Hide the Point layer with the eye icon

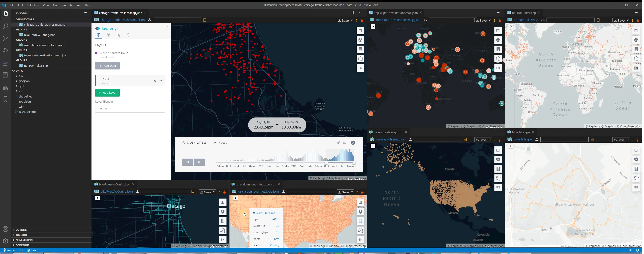tap(155, 81)
